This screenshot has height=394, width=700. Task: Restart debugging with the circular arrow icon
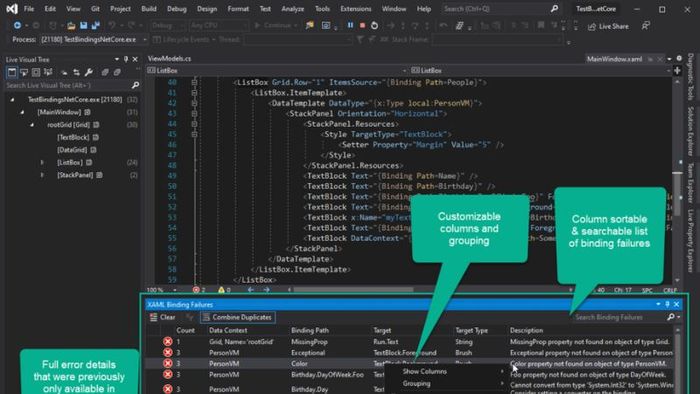pos(375,25)
